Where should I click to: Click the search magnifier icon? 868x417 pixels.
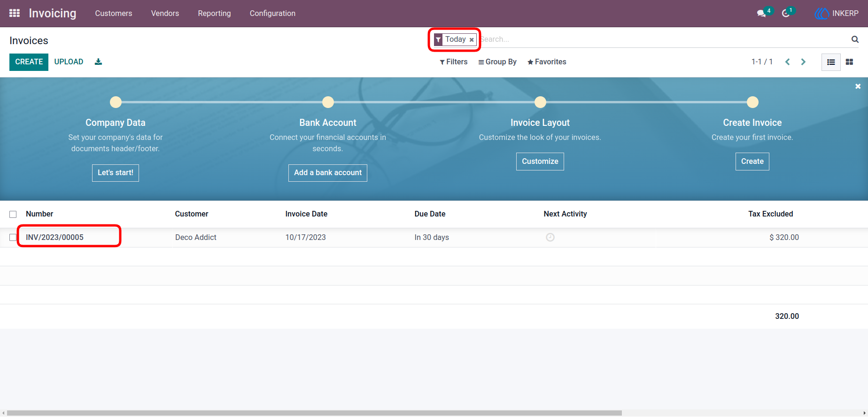click(855, 39)
